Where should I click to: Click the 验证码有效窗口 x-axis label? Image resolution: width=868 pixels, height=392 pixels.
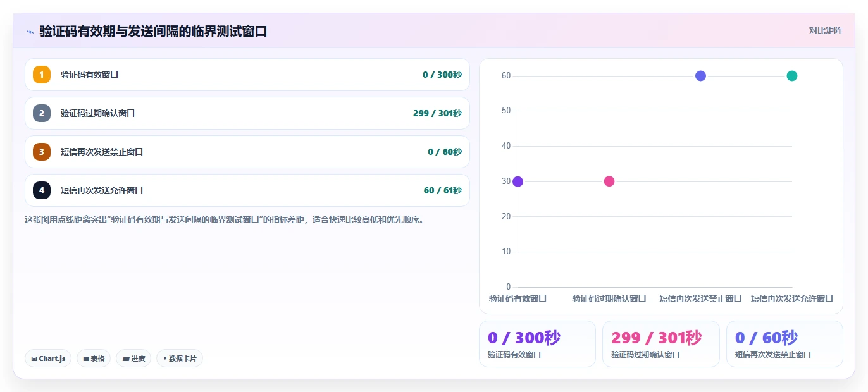tap(518, 298)
